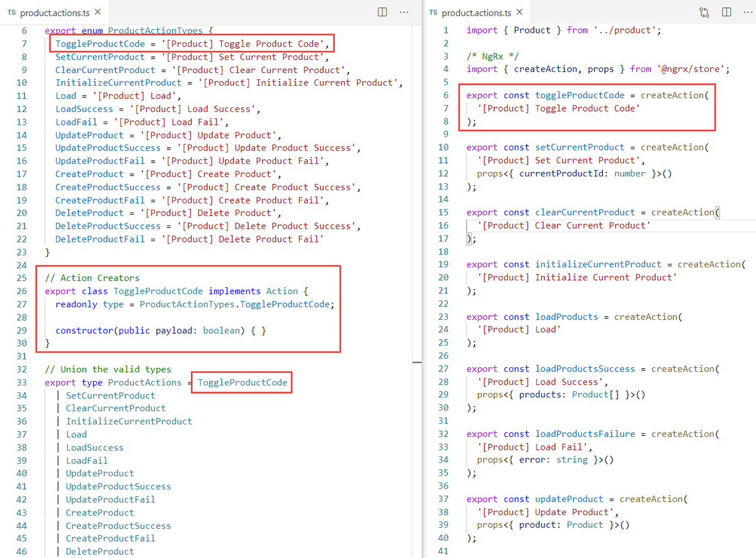Click line number 37 in right editor
The width and height of the screenshot is (756, 558).
point(444,499)
